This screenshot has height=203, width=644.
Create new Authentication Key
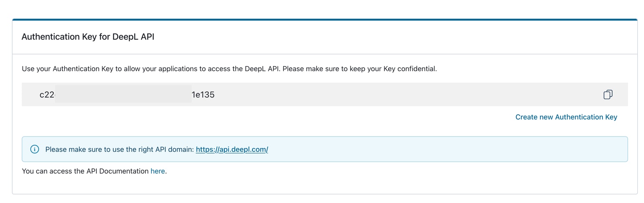(x=566, y=117)
